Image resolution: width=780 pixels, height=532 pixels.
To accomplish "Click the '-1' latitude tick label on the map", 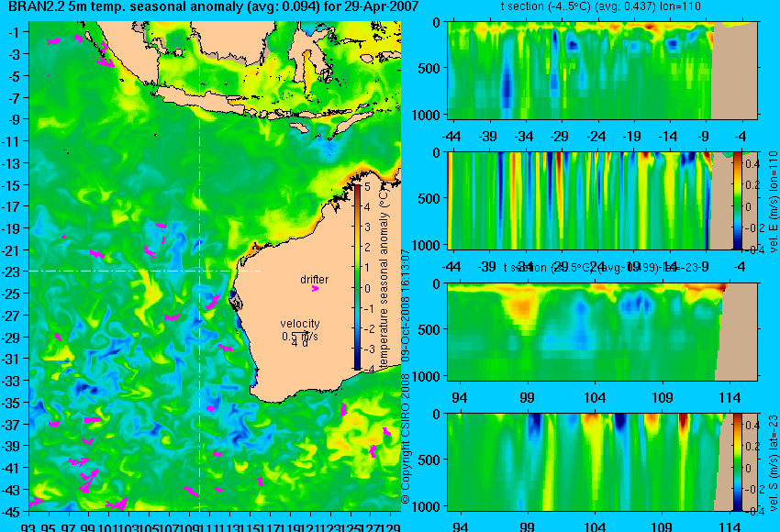I will 14,32.
